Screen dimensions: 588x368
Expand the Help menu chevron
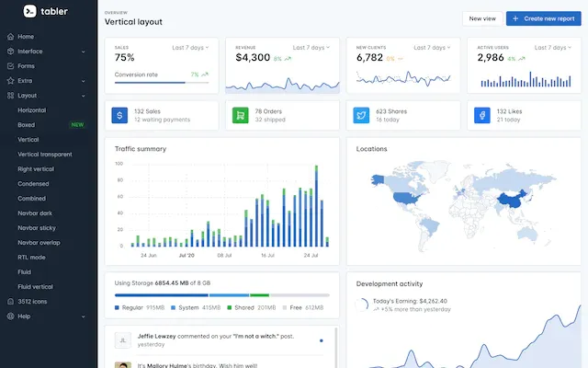(84, 316)
